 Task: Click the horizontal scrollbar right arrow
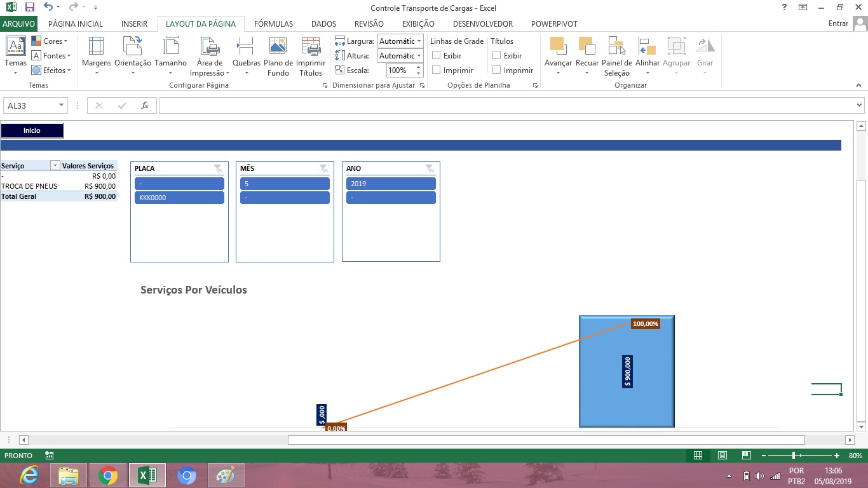coord(850,440)
